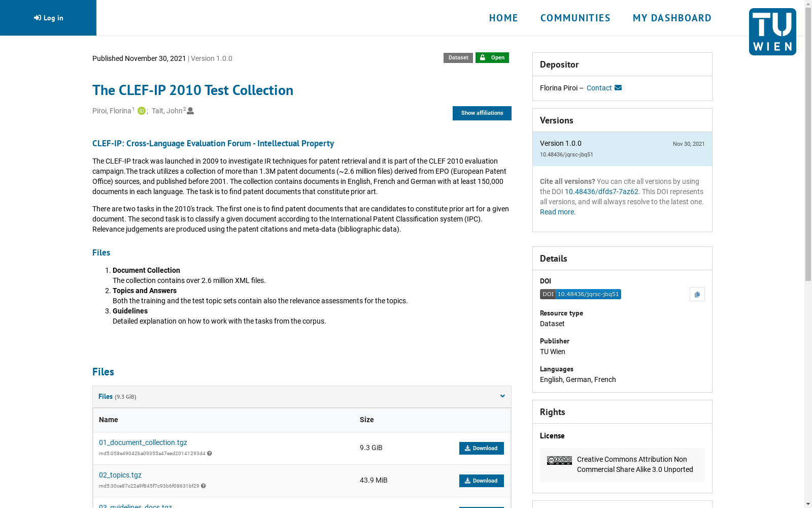Click the author name Tait, John

coord(167,111)
